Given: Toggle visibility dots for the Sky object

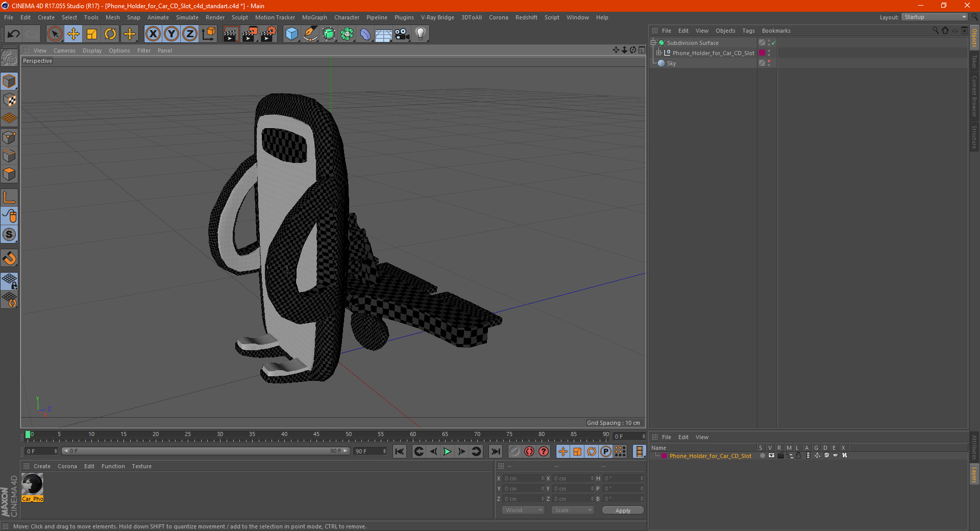Looking at the screenshot, I should tap(769, 63).
